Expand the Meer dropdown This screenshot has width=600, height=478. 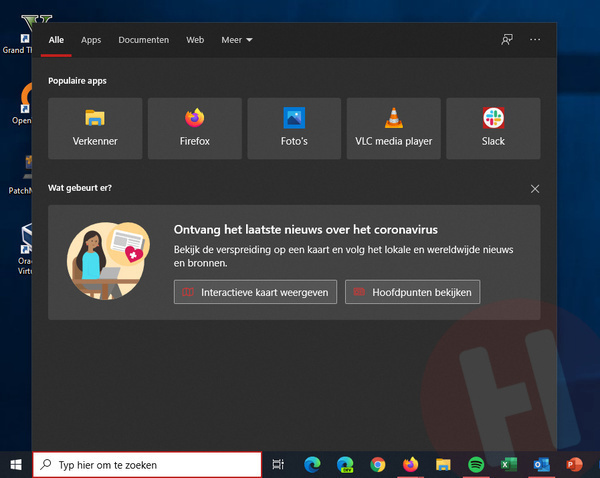pyautogui.click(x=237, y=40)
